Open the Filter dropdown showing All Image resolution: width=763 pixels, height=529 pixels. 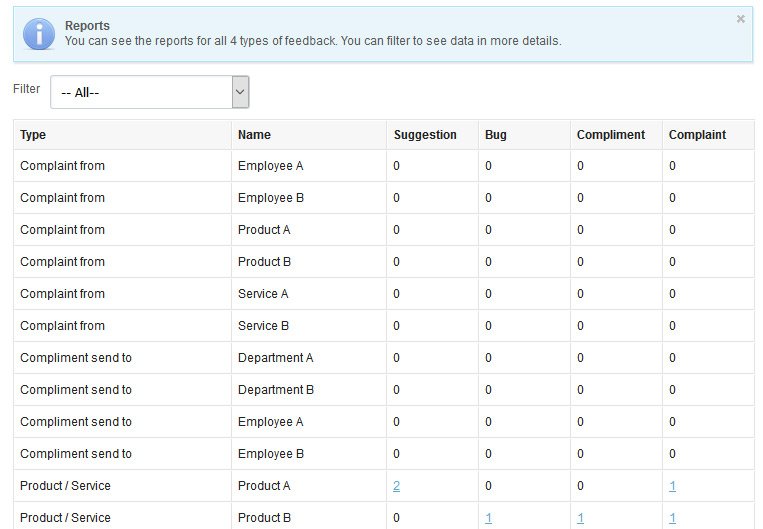150,92
